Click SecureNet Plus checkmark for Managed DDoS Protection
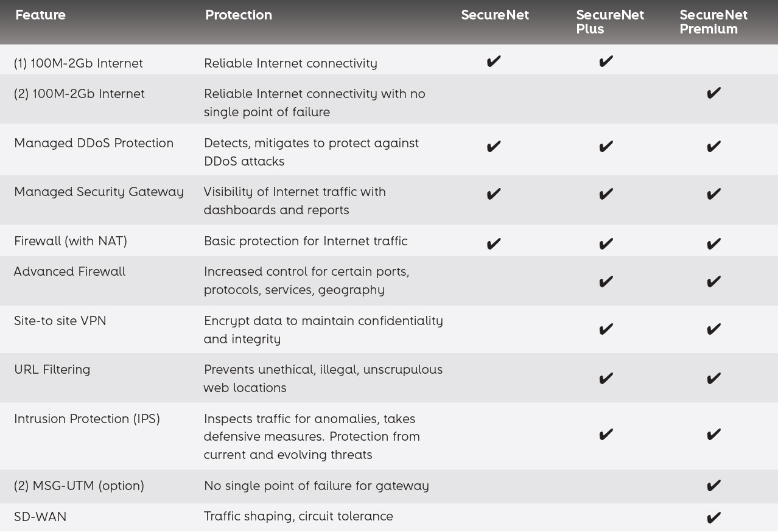This screenshot has width=778, height=532. [606, 146]
